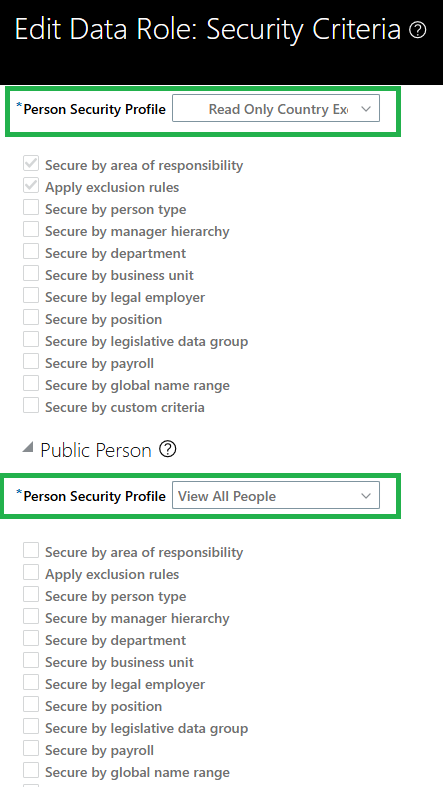Check first Secure by department box

tap(31, 252)
